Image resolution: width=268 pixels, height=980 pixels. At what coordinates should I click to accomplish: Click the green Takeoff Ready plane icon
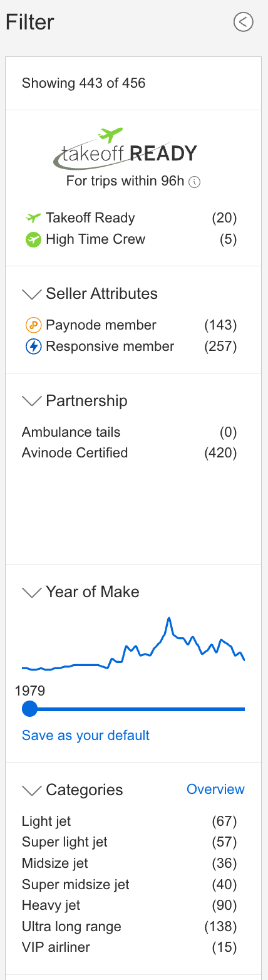33,218
